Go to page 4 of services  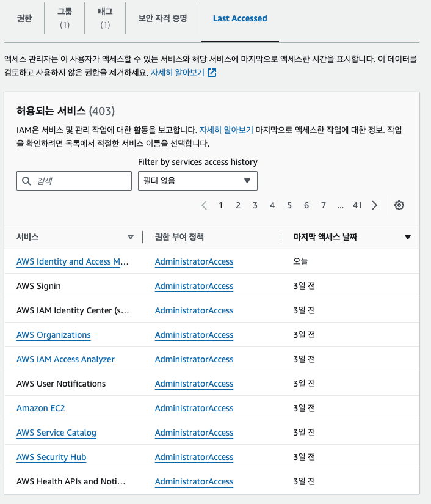[272, 205]
